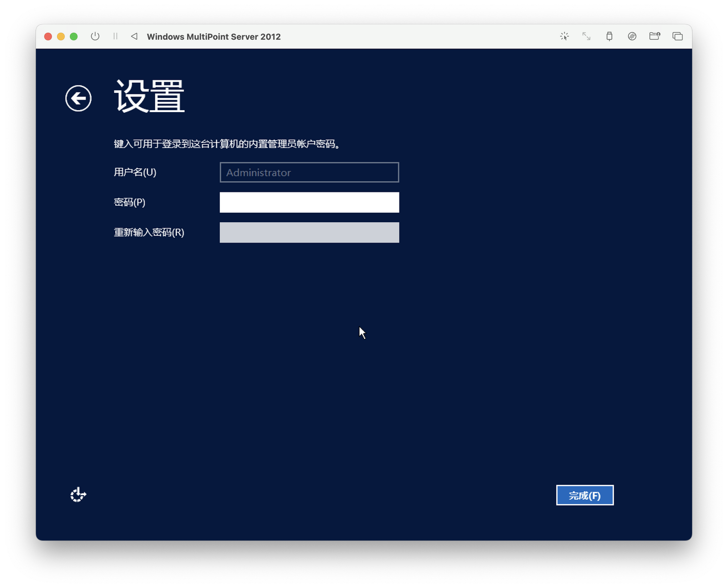Click the VM power button icon
Screen dimensions: 728x588
coord(95,36)
